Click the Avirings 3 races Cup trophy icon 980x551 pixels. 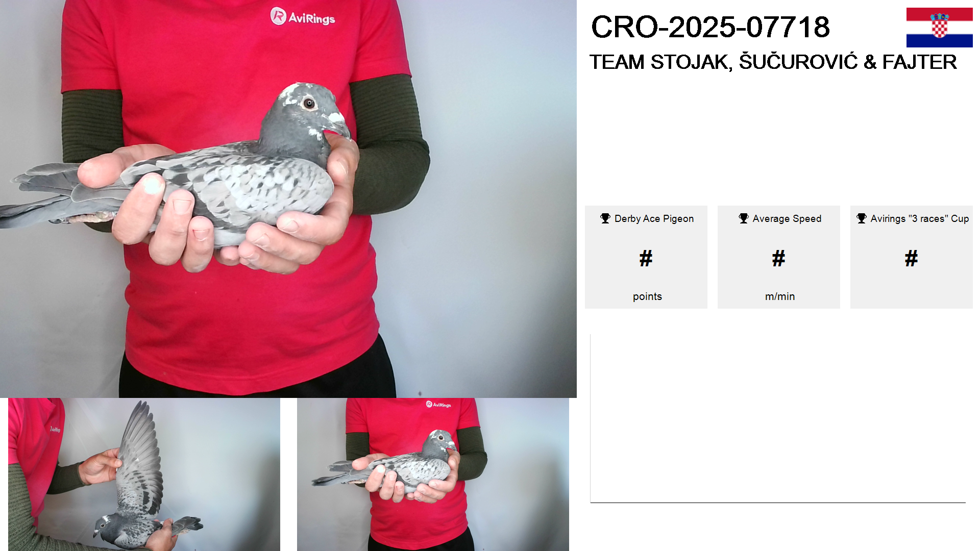click(862, 218)
